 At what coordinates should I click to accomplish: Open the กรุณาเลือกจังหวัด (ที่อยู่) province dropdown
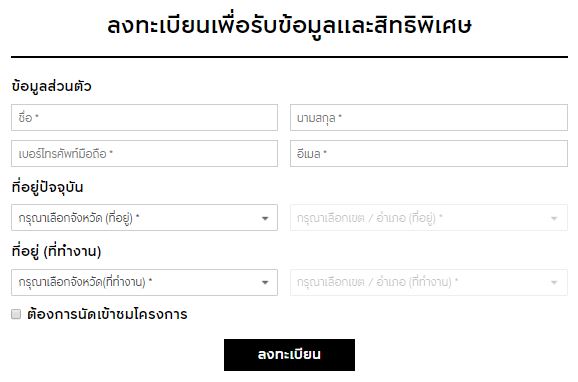[144, 218]
